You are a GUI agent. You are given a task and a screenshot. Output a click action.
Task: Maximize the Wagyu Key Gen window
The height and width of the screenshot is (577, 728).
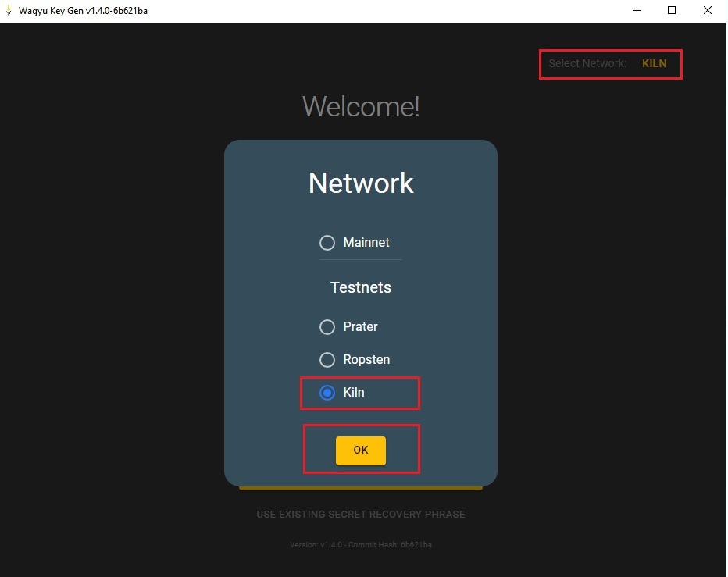coord(671,10)
